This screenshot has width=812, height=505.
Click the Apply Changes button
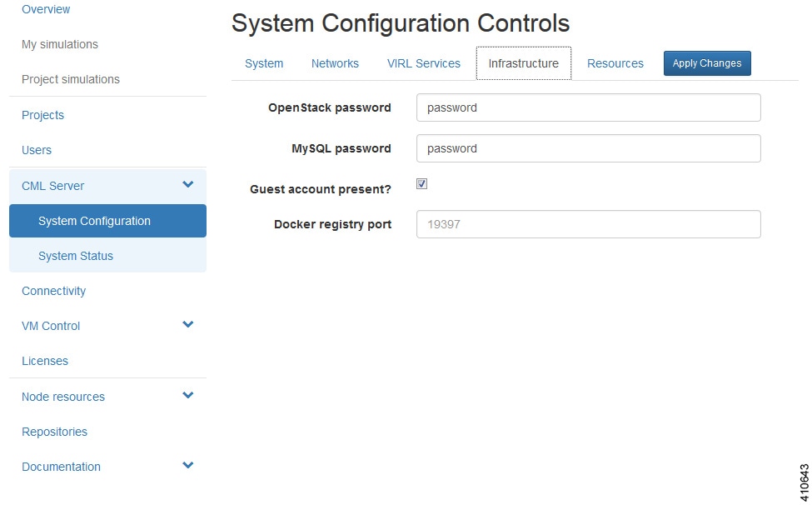(707, 63)
